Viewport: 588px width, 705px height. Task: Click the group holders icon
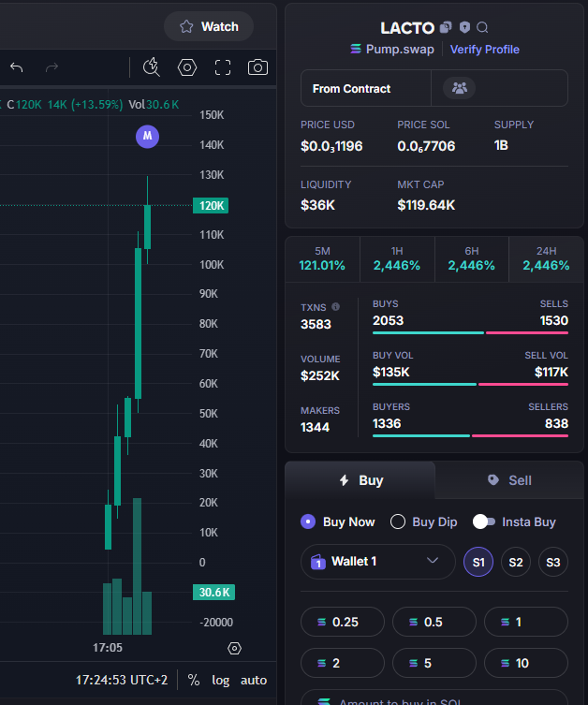(x=459, y=88)
